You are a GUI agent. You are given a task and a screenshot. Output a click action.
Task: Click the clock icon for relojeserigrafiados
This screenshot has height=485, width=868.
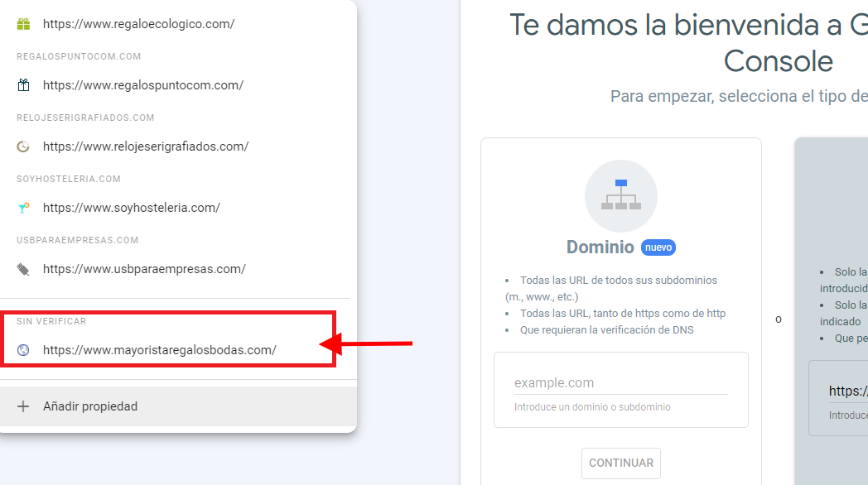click(x=23, y=146)
